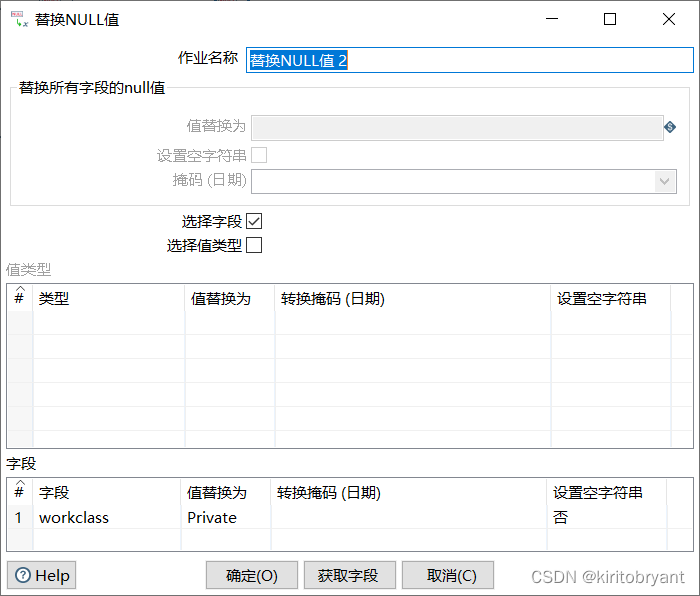Click the 获取字段 button
The height and width of the screenshot is (596, 700).
(350, 575)
